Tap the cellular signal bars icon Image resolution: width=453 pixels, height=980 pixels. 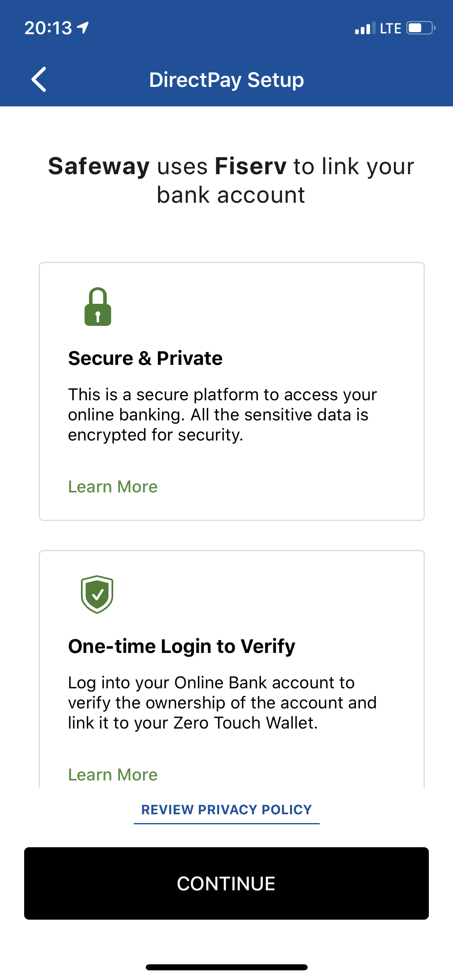tap(365, 28)
